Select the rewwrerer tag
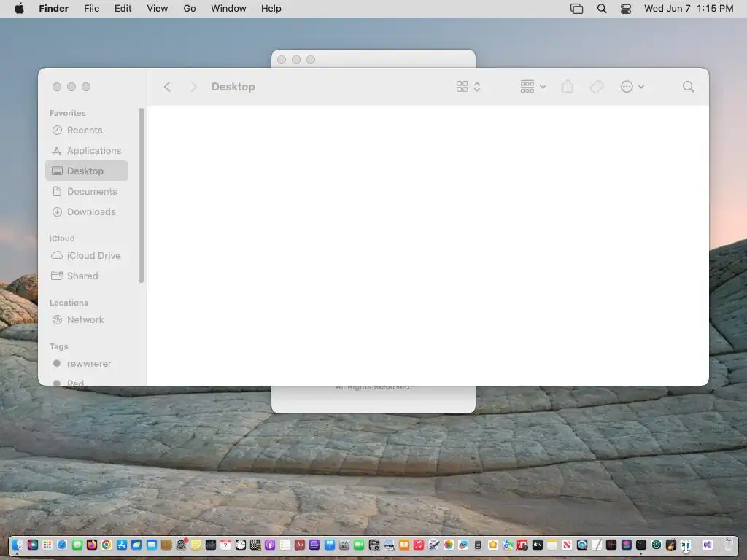Viewport: 747px width, 560px height. tap(87, 364)
